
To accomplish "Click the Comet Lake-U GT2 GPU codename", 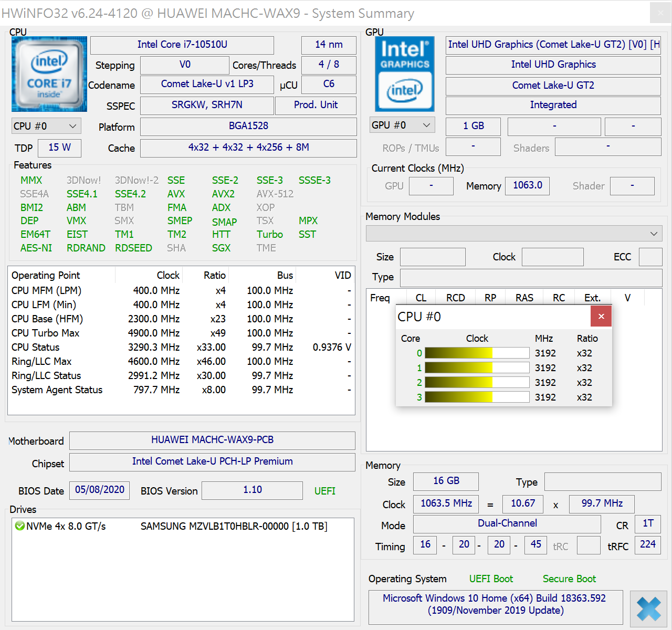I will pos(553,86).
